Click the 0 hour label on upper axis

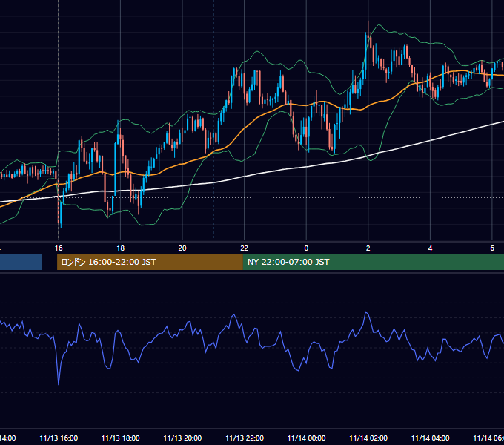coord(306,248)
